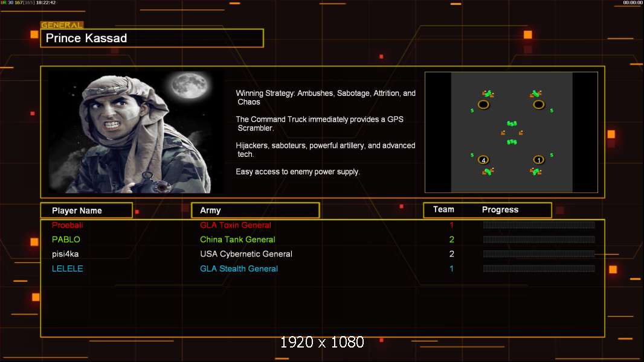The width and height of the screenshot is (644, 362).
Task: Click the 1920 x 1080 resolution label
Action: click(322, 342)
